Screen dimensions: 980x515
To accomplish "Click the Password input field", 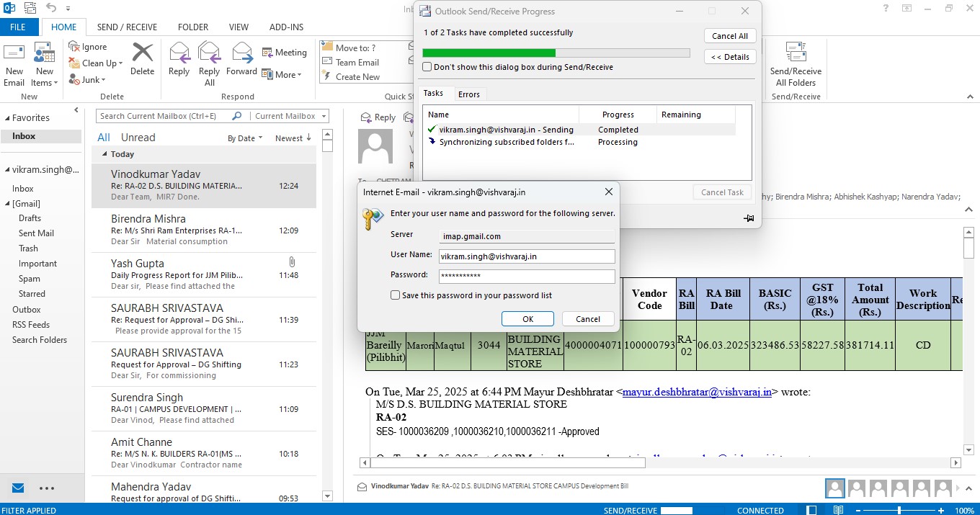I will [x=526, y=276].
